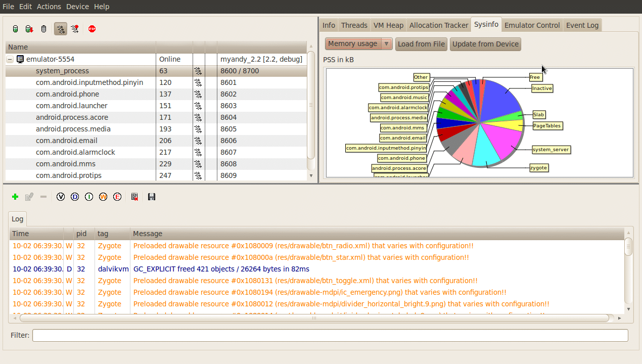Clear the log using the clear log icon
642x364 pixels.
(134, 197)
